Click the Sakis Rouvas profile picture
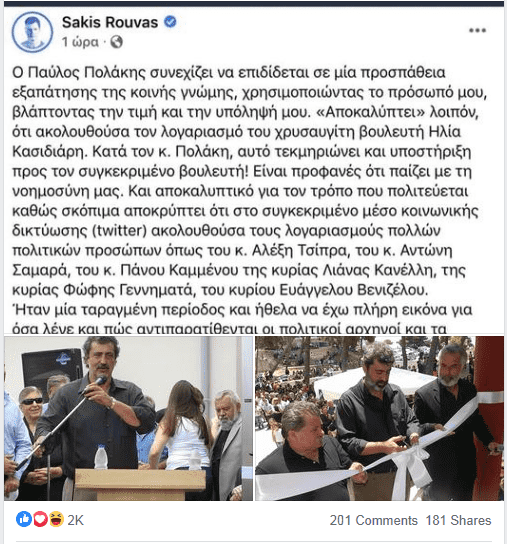 32,32
